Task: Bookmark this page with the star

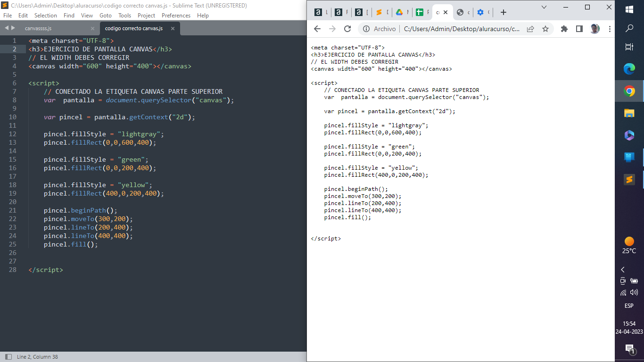Action: [x=545, y=29]
